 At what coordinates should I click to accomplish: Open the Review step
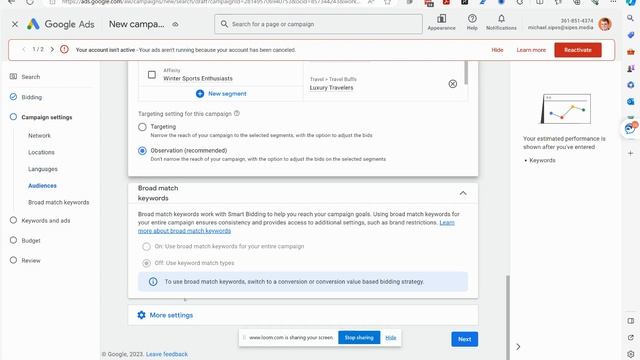coord(31,260)
